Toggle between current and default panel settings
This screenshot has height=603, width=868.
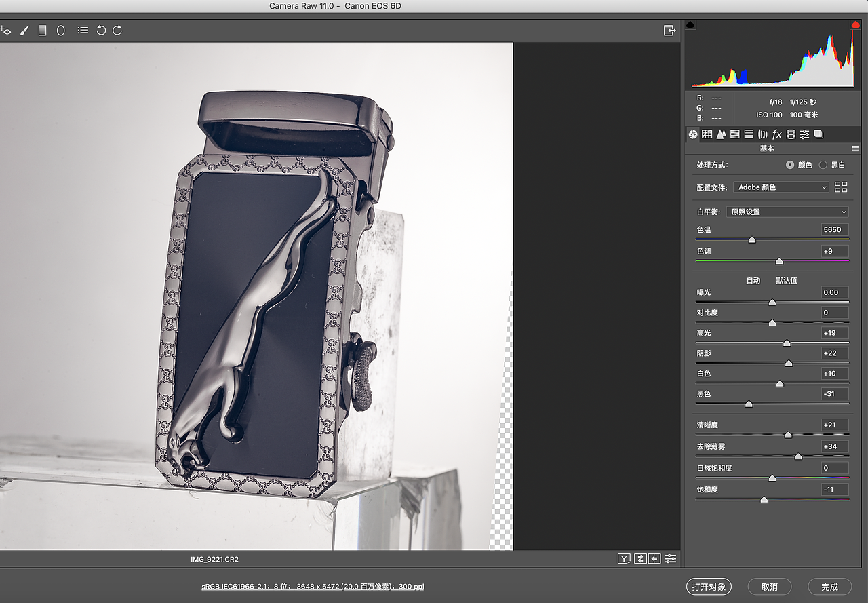pos(671,559)
